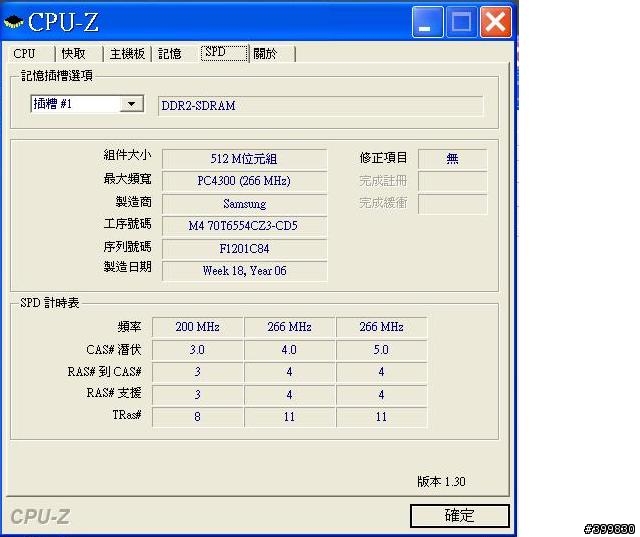This screenshot has height=537, width=640.
Task: Click the Samsung manufacturer value
Action: pyautogui.click(x=244, y=204)
